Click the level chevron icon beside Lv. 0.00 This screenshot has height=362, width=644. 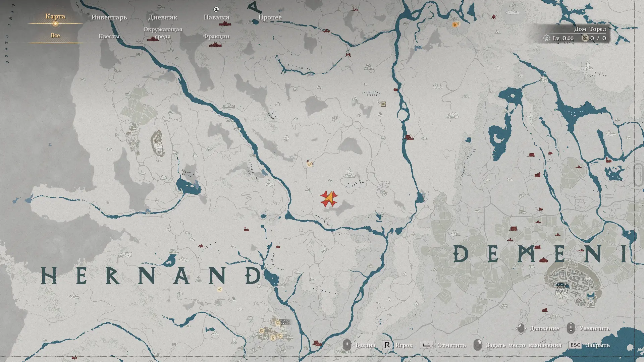(547, 38)
